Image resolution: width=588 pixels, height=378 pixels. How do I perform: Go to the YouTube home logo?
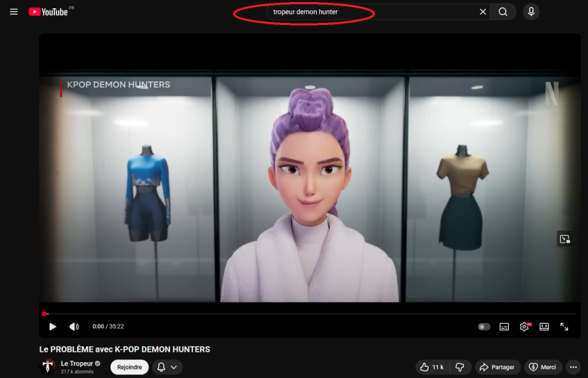pyautogui.click(x=48, y=12)
